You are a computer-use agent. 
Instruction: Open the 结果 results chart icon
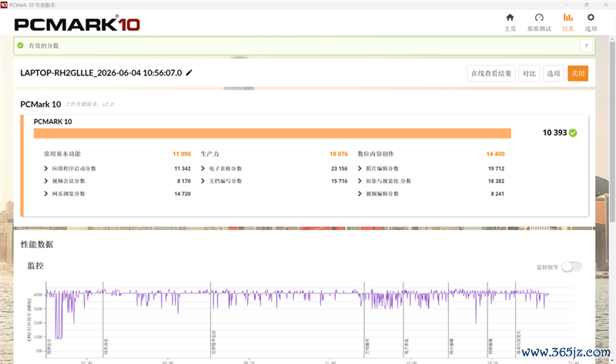pos(567,17)
